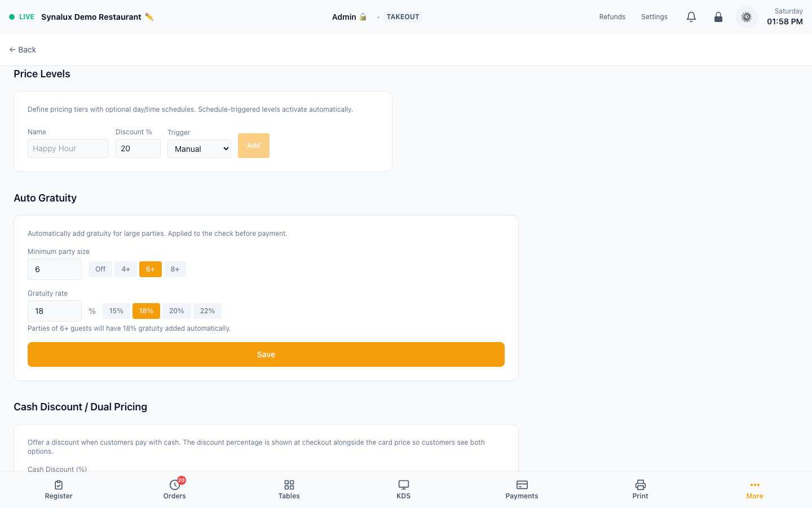Screen dimensions: 812x508
Task: Select the 4+ party size option
Action: coord(126,269)
